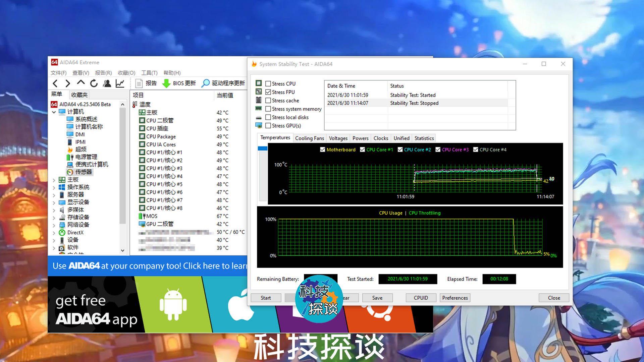The width and height of the screenshot is (644, 362).
Task: Expand the 多媒体 tree node
Action: (54, 210)
